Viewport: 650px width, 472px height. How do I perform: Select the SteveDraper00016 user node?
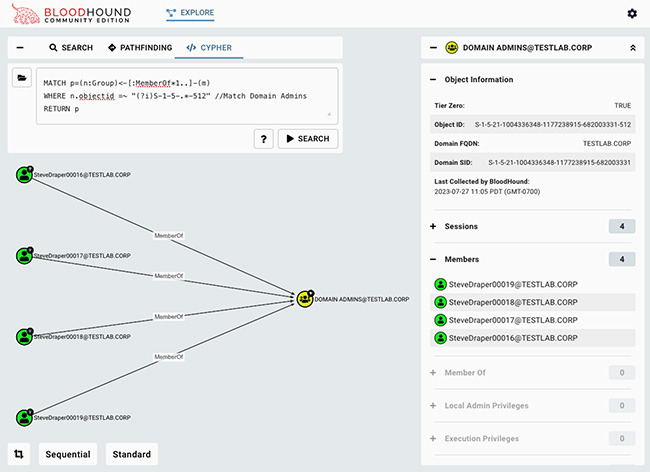tap(25, 175)
